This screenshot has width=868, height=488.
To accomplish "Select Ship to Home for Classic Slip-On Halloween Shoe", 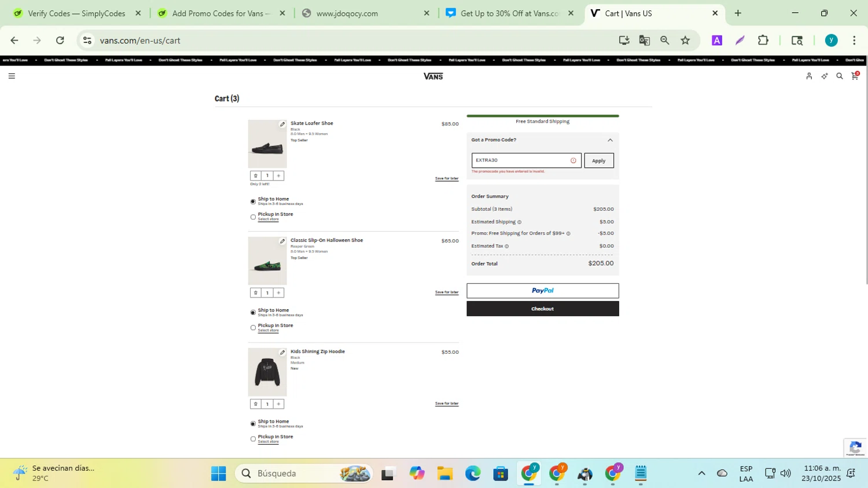I will point(253,313).
